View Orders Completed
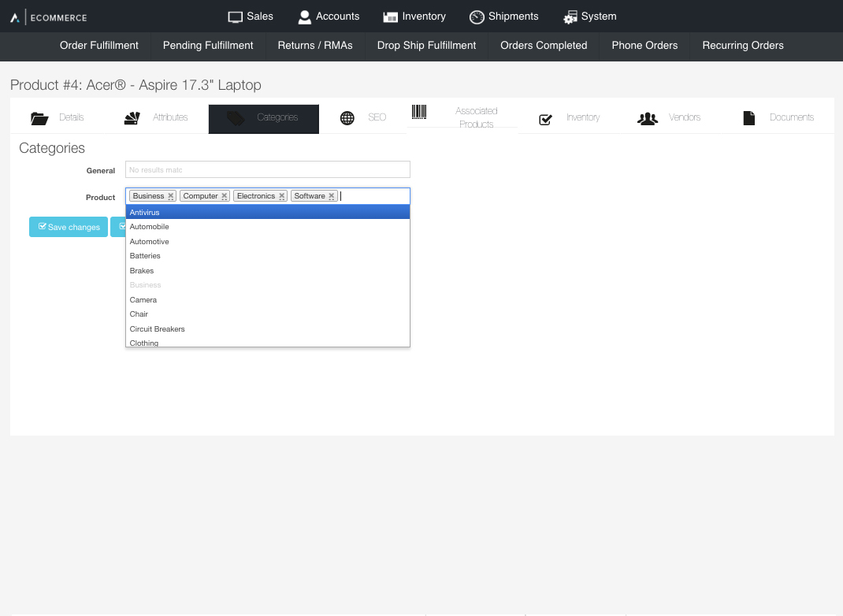 (544, 46)
